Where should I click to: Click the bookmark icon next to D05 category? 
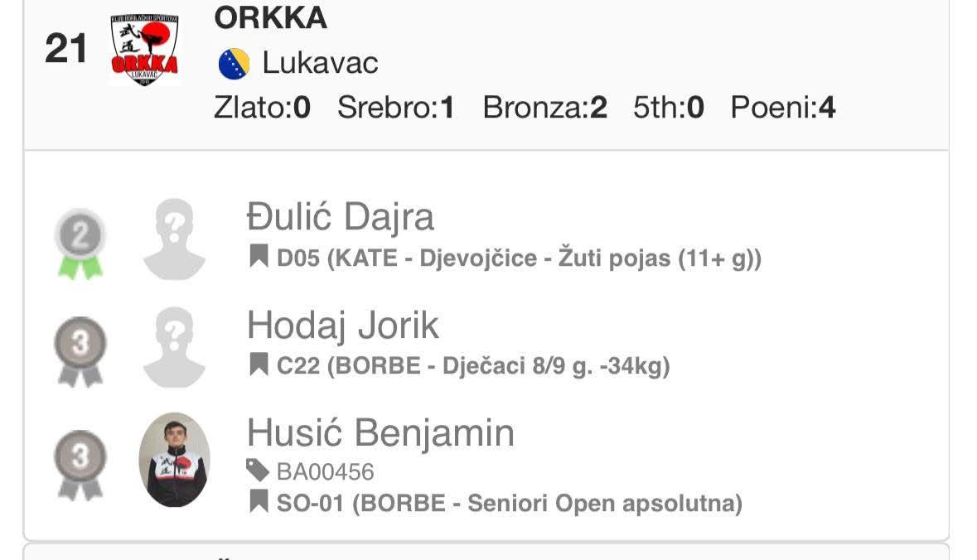(259, 257)
